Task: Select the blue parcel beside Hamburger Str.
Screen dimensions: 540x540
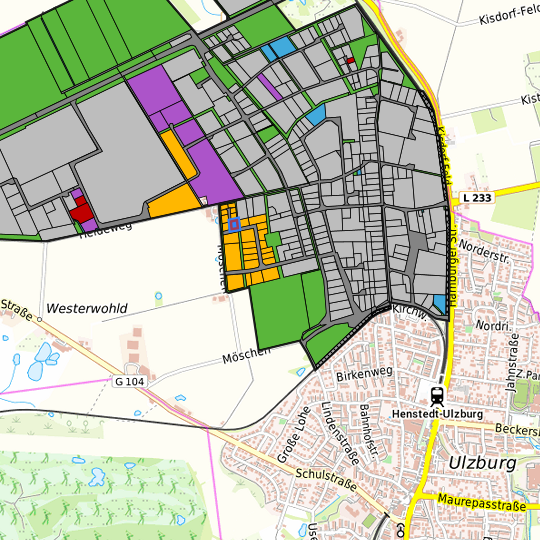Action: pyautogui.click(x=440, y=304)
